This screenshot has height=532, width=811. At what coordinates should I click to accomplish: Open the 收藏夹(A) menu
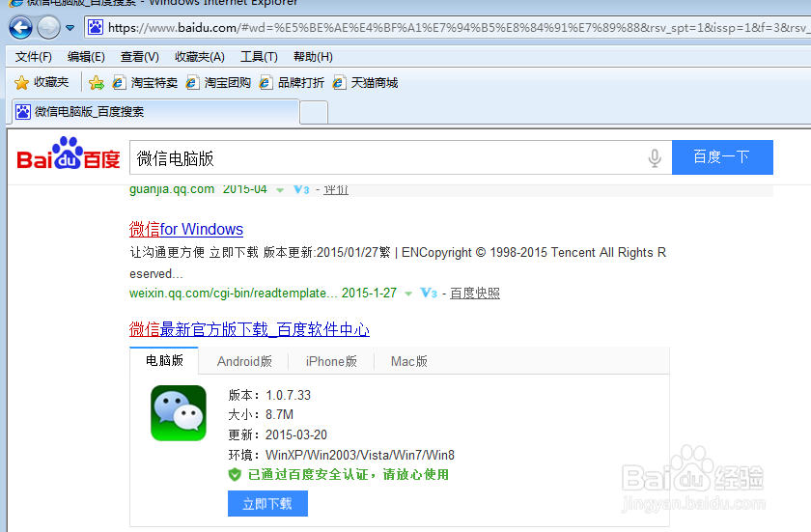click(x=200, y=57)
